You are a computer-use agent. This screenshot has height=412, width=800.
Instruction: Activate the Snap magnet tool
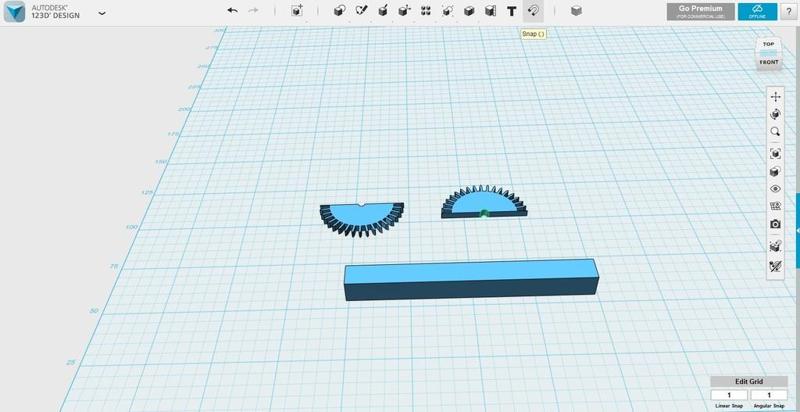pyautogui.click(x=533, y=11)
